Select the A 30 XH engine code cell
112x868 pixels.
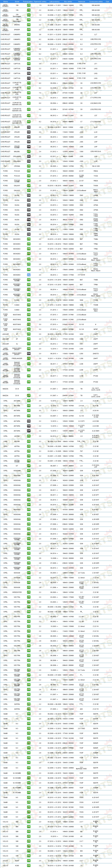(96, 411)
